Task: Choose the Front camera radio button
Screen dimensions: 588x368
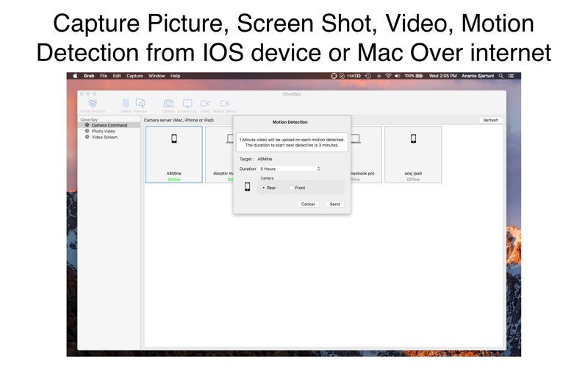Action: click(291, 188)
